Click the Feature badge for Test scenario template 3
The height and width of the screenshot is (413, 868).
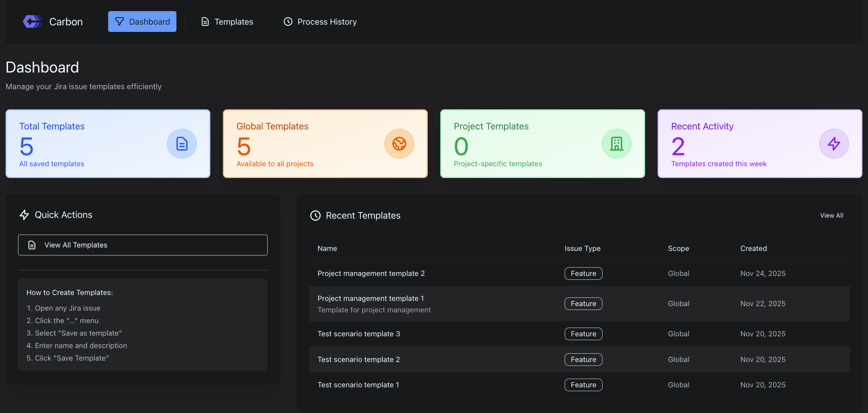click(583, 334)
